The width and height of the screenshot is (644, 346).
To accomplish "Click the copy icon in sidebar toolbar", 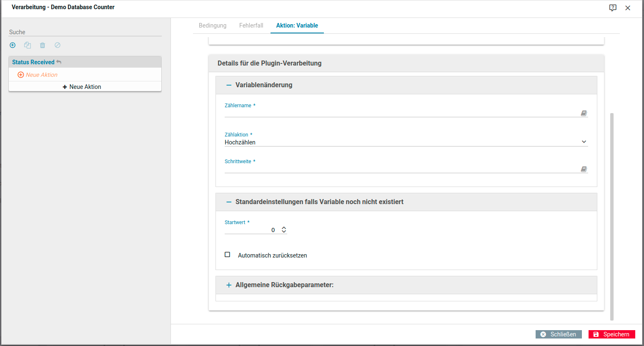I will (28, 45).
